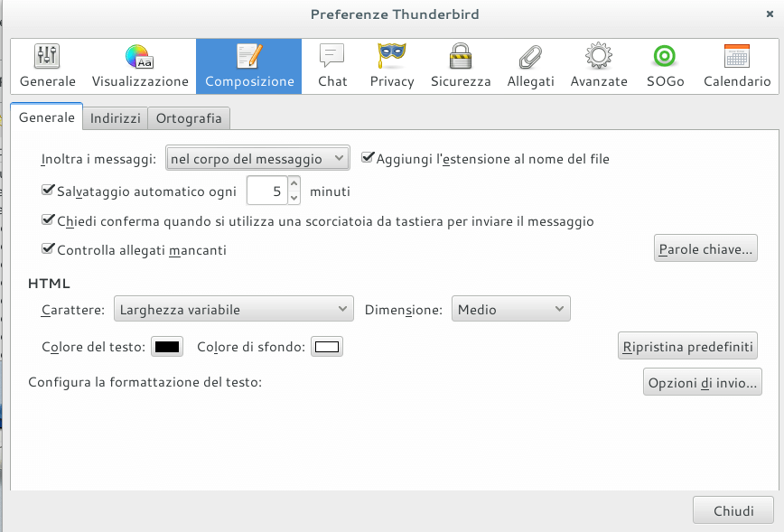
Task: Open the Dimensione size dropdown
Action: click(x=510, y=310)
